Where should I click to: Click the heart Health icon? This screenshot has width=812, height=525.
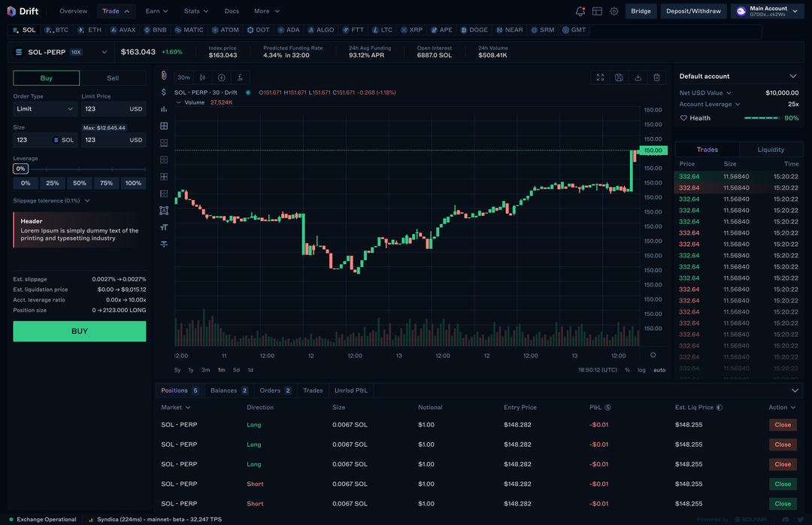[683, 118]
